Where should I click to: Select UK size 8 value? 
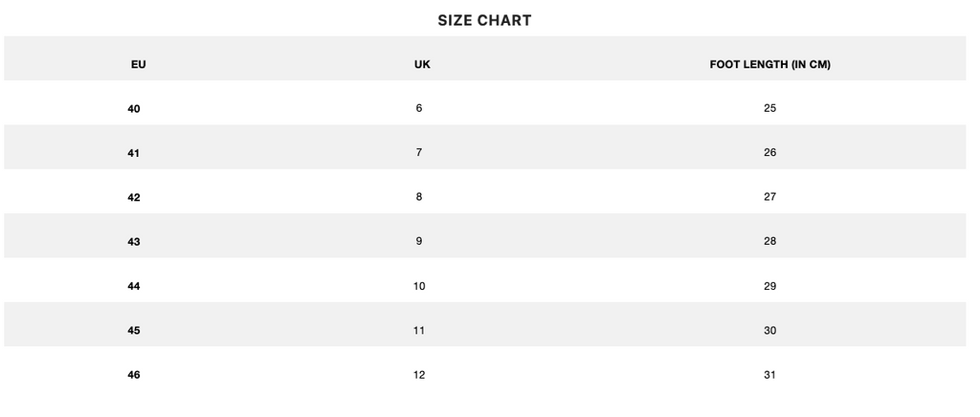[419, 197]
